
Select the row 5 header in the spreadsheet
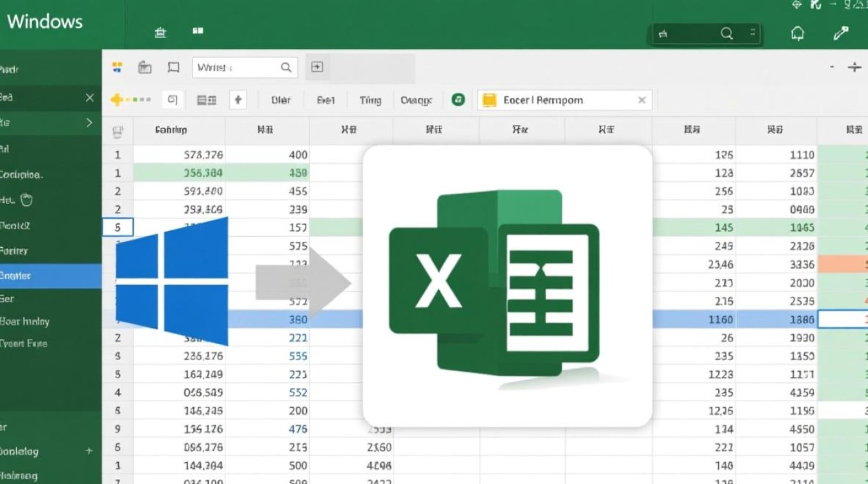[119, 227]
